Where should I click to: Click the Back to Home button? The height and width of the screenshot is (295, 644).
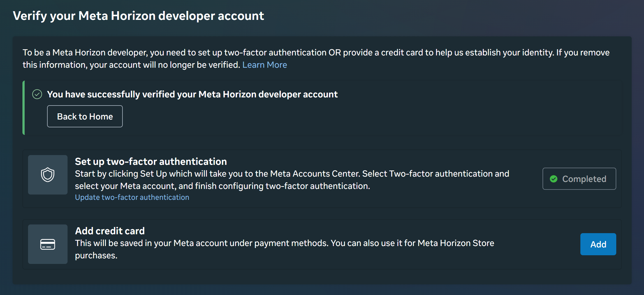pos(85,116)
